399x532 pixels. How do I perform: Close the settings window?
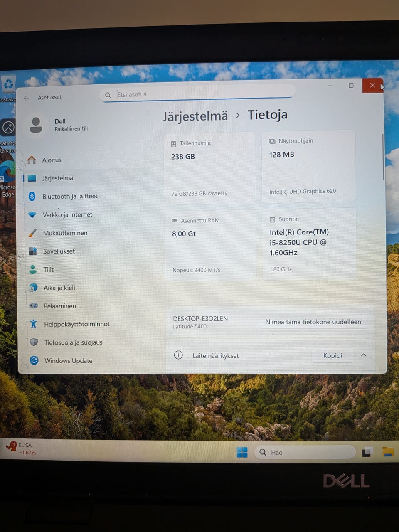[372, 85]
